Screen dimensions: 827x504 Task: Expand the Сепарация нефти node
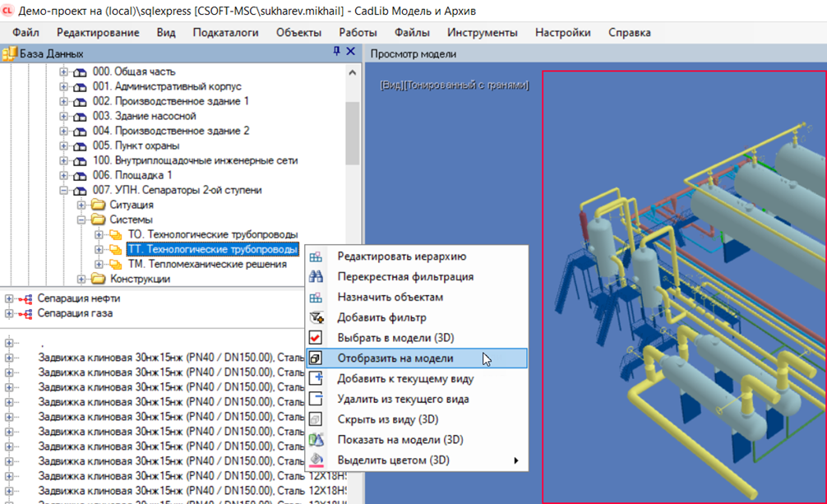pyautogui.click(x=9, y=298)
